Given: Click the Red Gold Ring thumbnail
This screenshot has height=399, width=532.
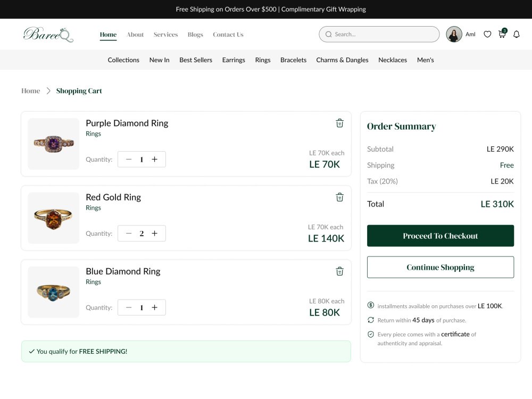Looking at the screenshot, I should click(x=54, y=218).
